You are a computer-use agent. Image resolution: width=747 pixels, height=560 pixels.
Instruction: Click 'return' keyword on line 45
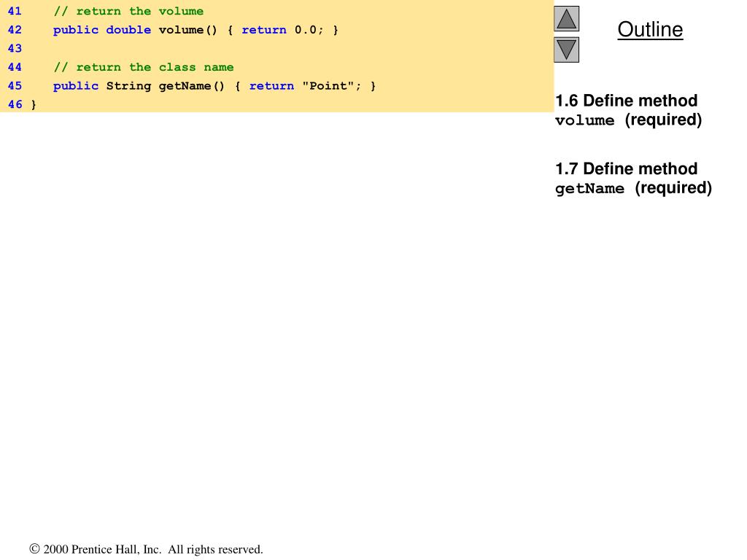pyautogui.click(x=271, y=86)
